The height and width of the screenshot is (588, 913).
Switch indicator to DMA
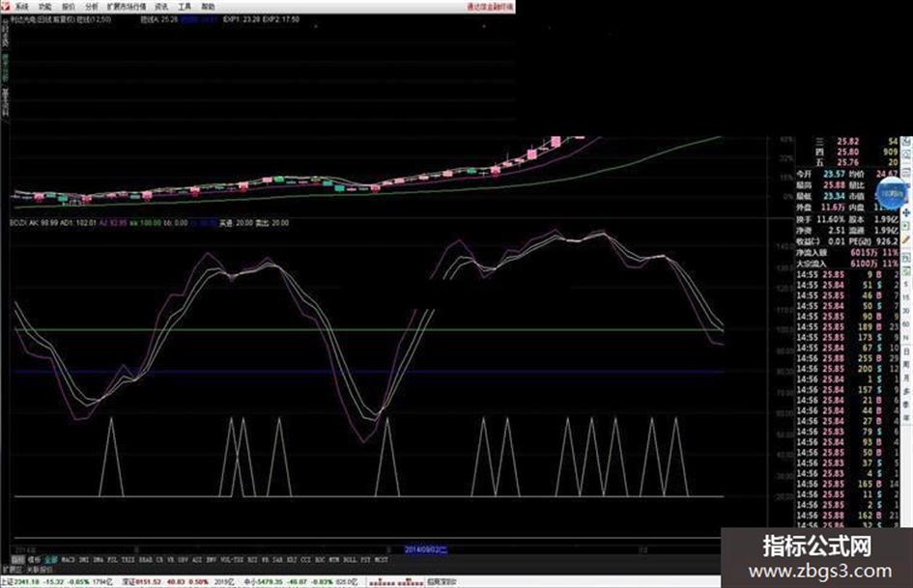(98, 559)
